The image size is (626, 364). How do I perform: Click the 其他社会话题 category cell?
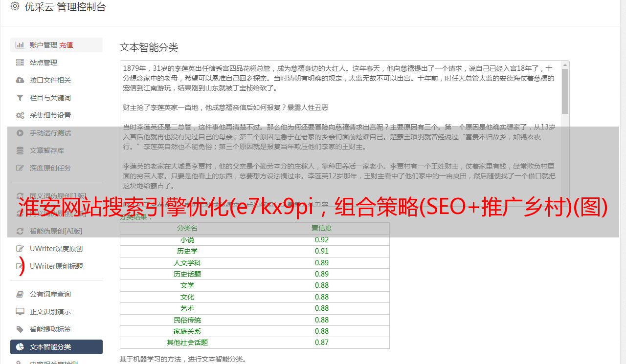187,343
